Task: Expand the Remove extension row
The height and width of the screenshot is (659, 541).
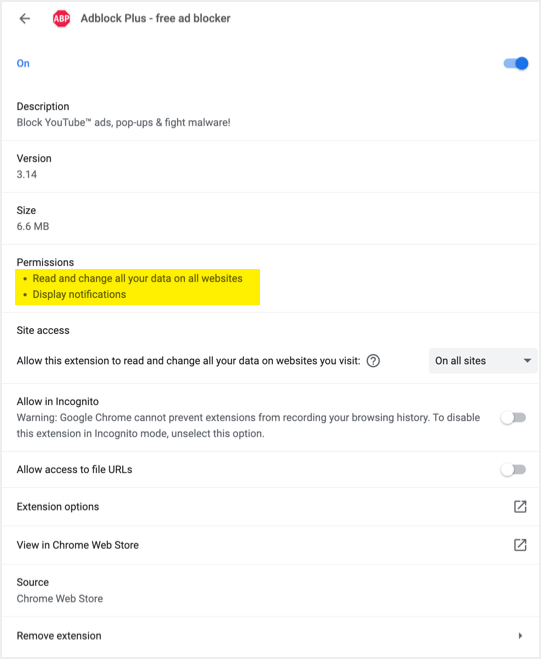Action: (271, 635)
